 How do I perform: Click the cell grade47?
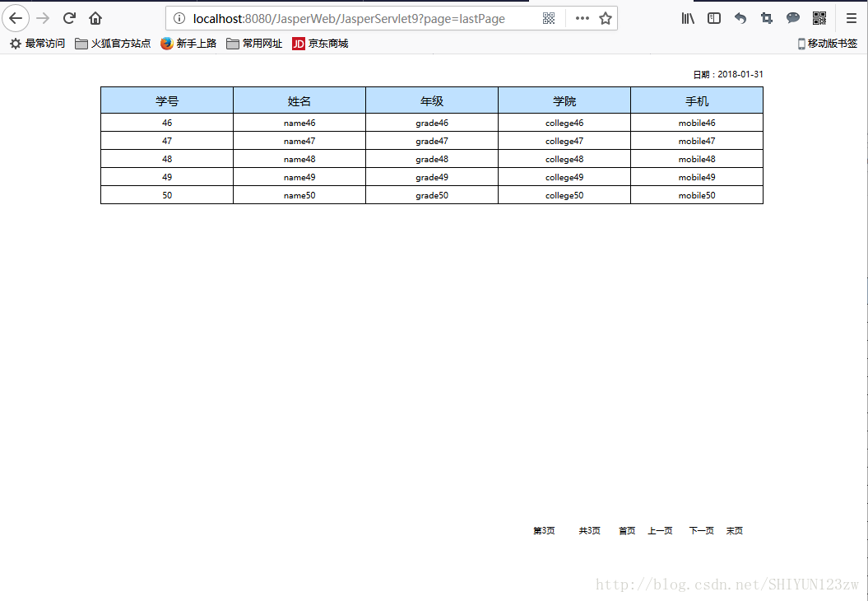(432, 142)
